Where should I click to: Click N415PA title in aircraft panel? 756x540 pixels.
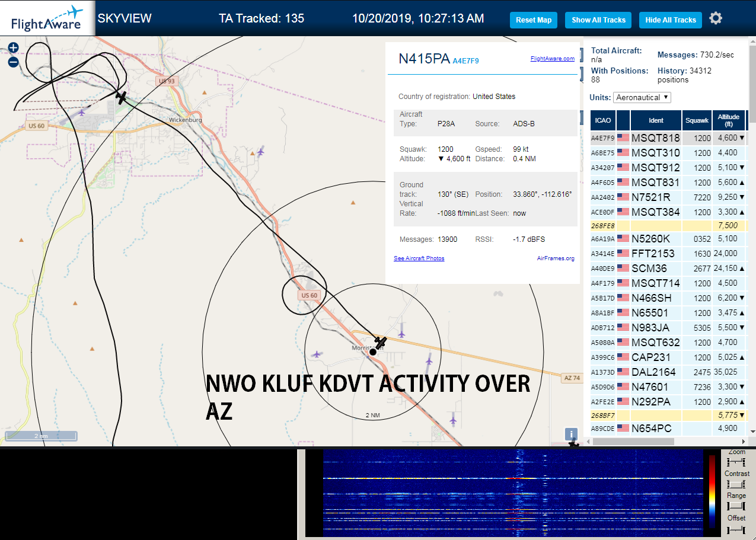[x=425, y=59]
